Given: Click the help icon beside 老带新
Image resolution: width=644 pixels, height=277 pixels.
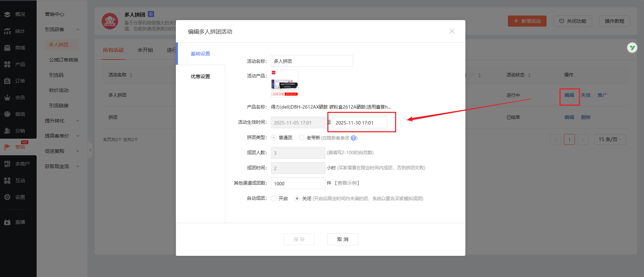Looking at the screenshot, I should click(353, 138).
